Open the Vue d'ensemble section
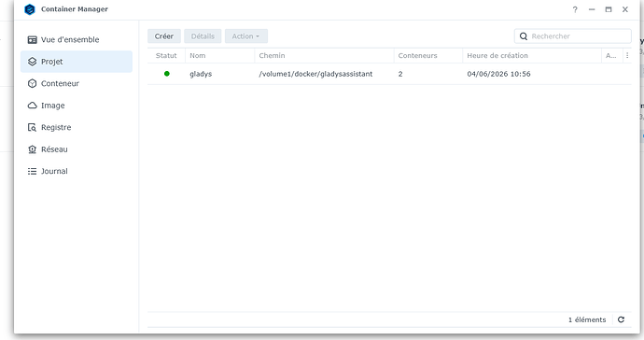This screenshot has height=340, width=644. tap(77, 40)
